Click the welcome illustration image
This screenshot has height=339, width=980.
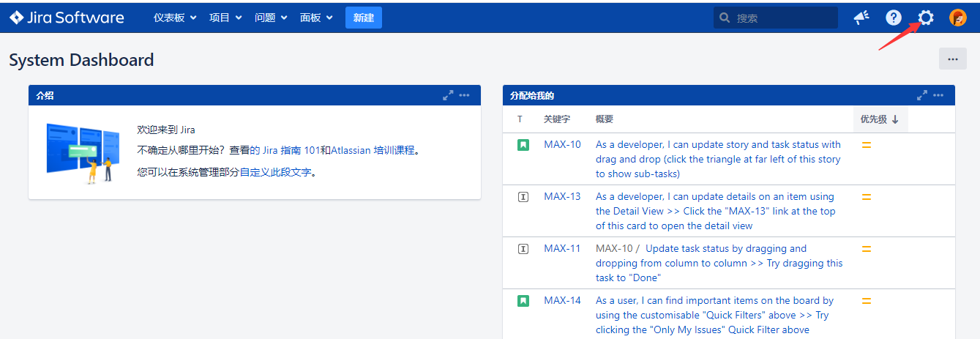pos(83,152)
